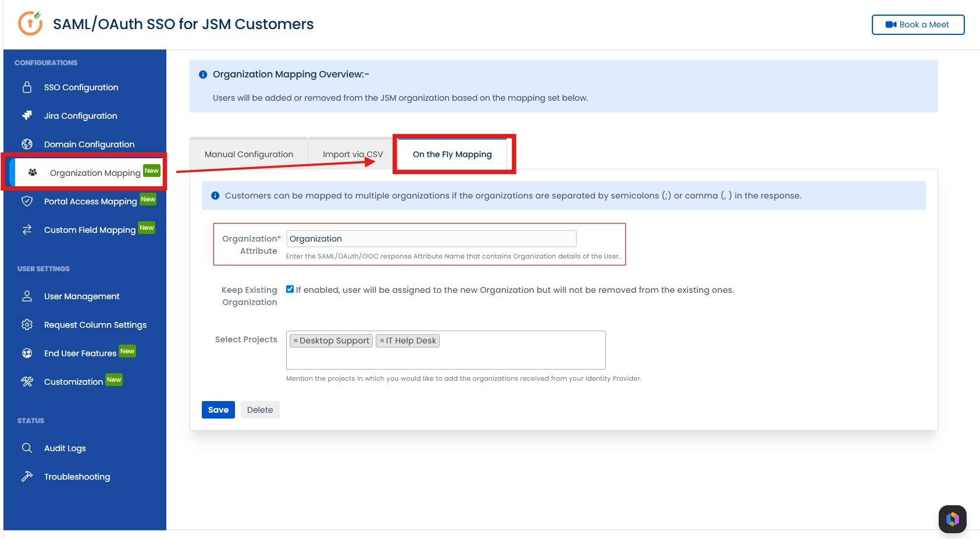
Task: Switch to Import via CSV tab
Action: click(x=352, y=154)
